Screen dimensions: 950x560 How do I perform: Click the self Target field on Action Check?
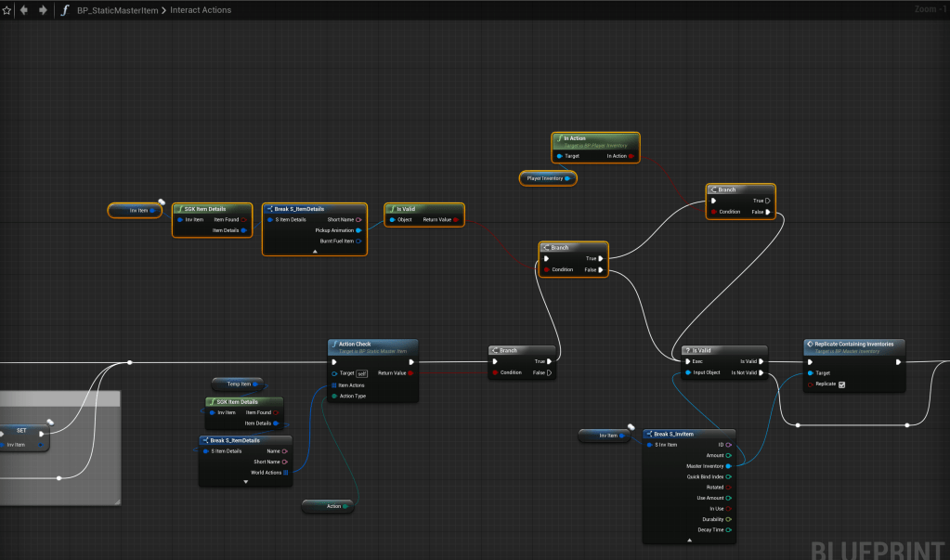click(361, 373)
